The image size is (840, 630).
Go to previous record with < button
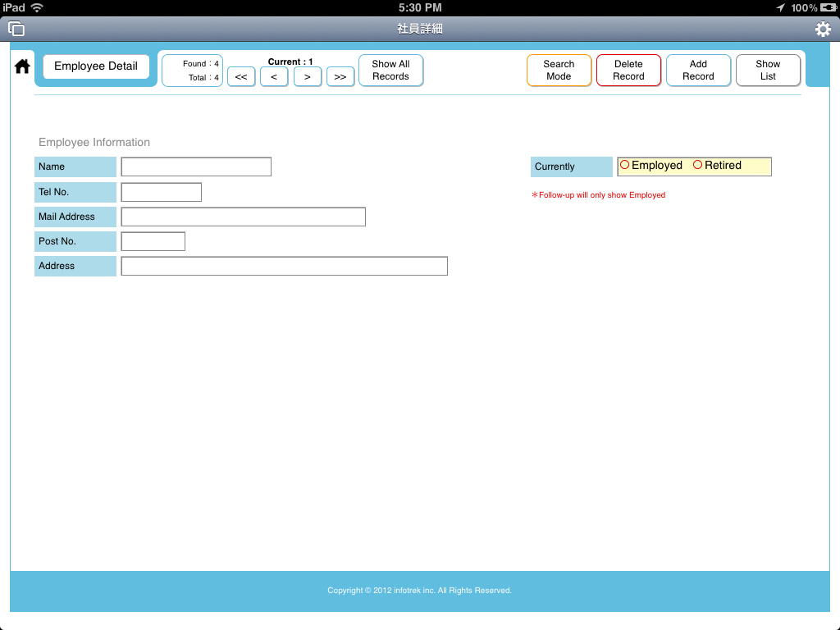274,77
